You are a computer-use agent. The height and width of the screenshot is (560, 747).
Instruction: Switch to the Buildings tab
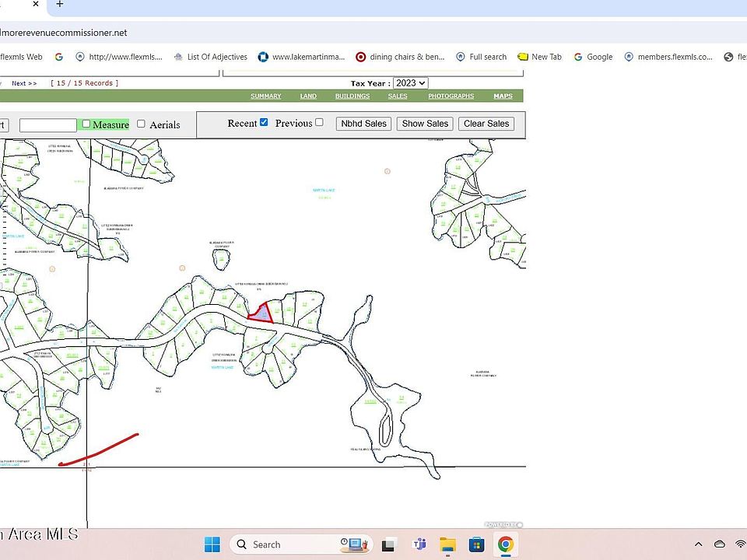(352, 96)
